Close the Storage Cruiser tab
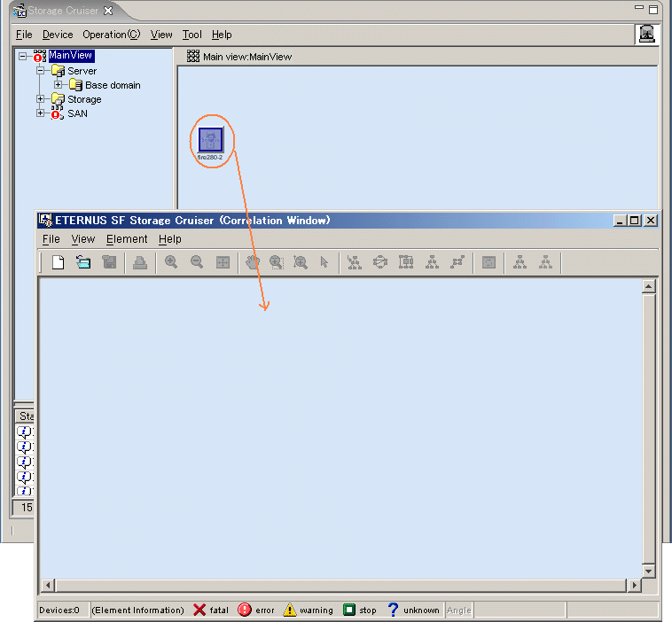The image size is (672, 622). [108, 11]
